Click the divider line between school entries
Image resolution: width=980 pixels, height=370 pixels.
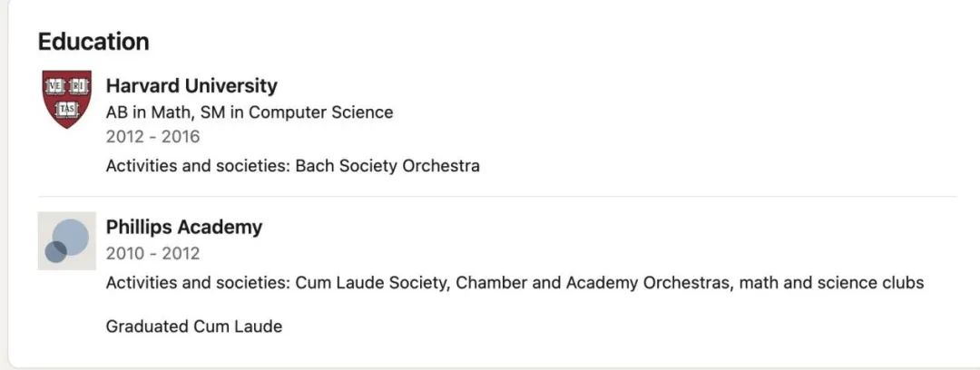point(497,196)
